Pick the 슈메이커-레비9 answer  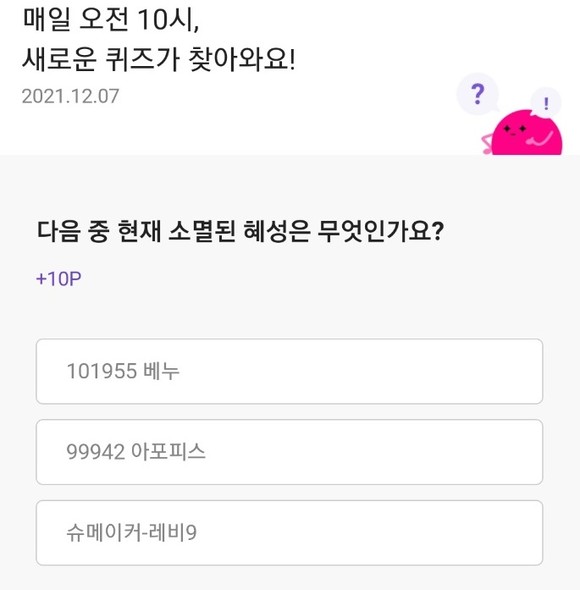click(x=289, y=533)
